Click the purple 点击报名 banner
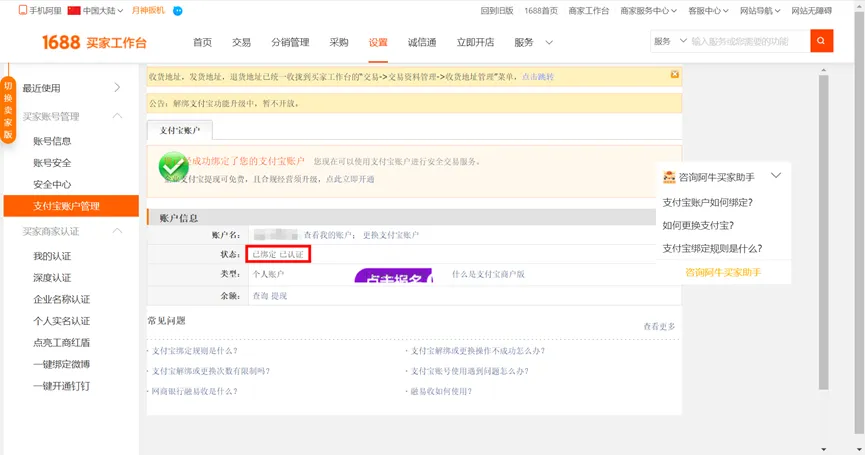 coord(394,276)
